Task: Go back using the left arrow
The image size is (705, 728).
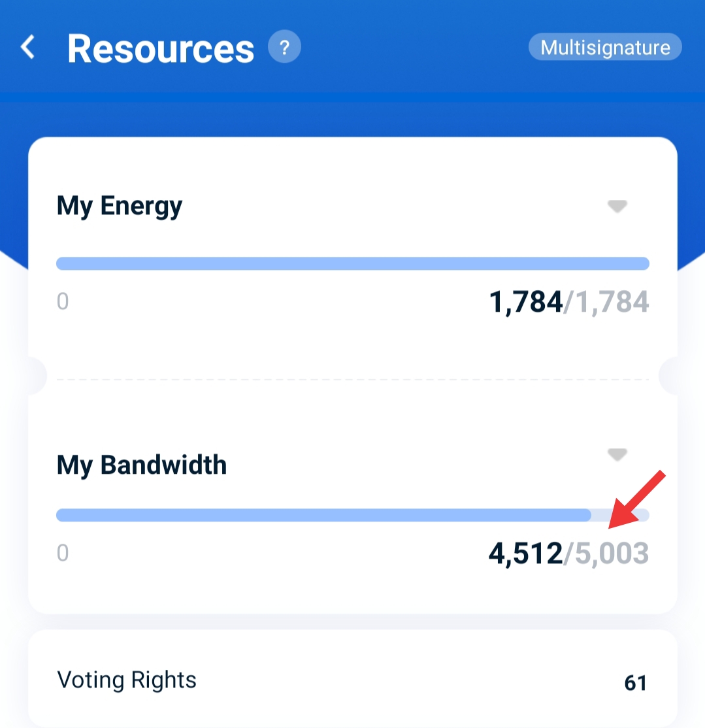Action: coord(28,47)
